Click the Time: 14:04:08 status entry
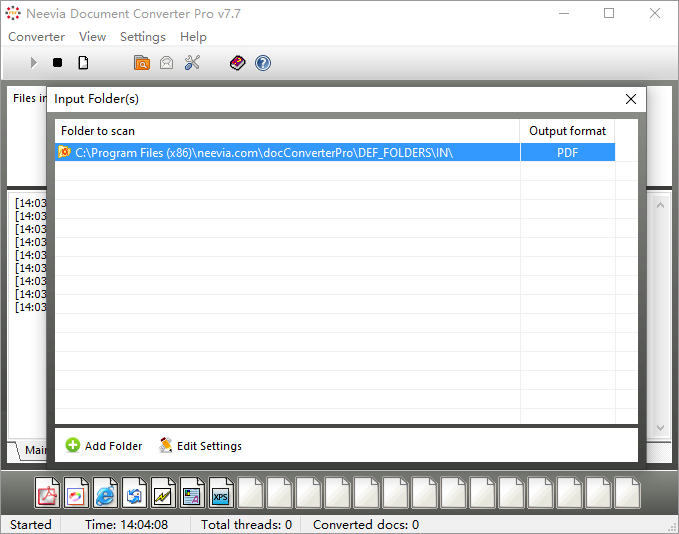Image resolution: width=679 pixels, height=534 pixels. point(126,525)
